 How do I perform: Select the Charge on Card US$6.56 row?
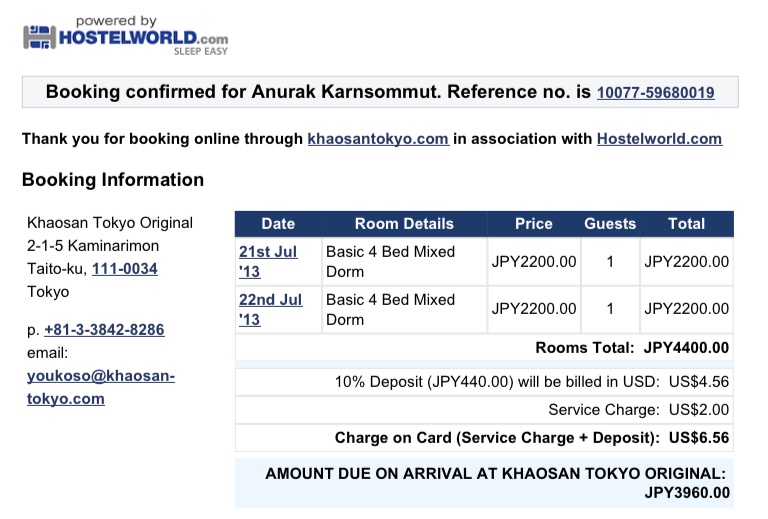[484, 438]
